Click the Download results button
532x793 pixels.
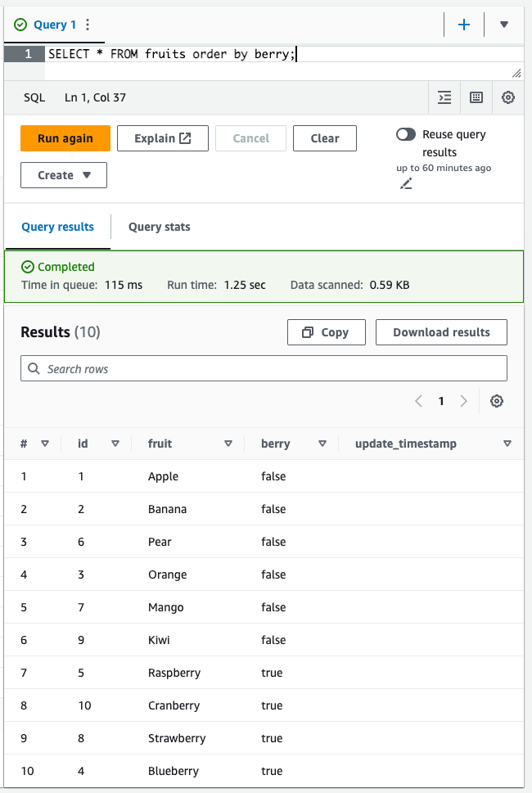coord(441,332)
